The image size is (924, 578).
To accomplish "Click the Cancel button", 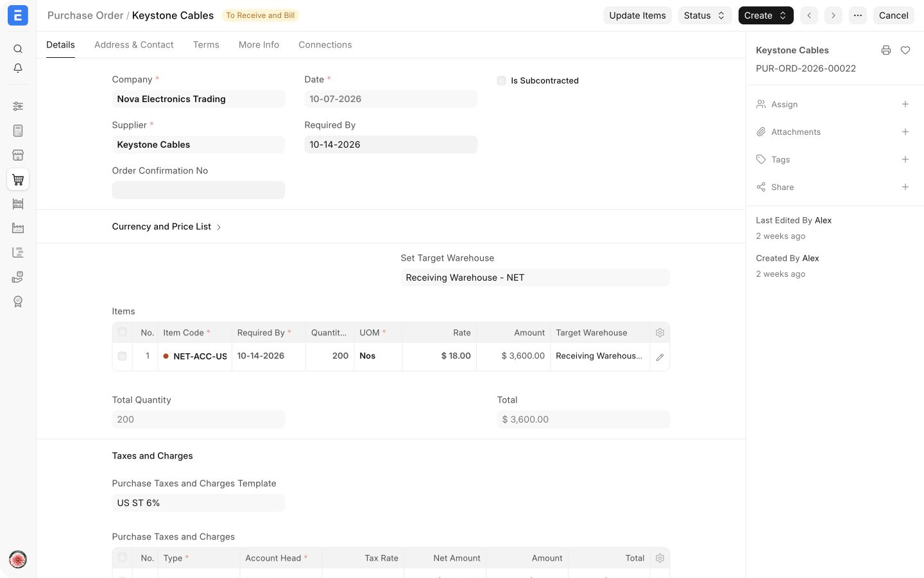I will 893,15.
